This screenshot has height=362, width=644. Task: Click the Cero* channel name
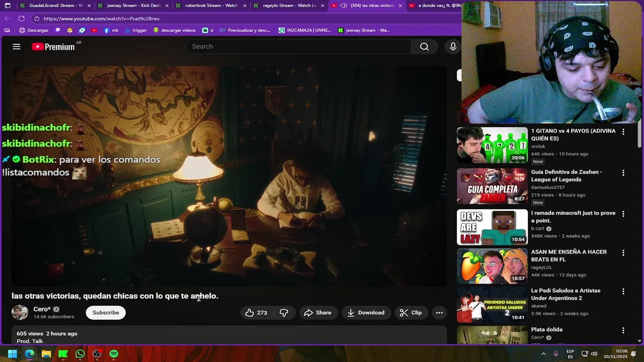click(x=42, y=309)
